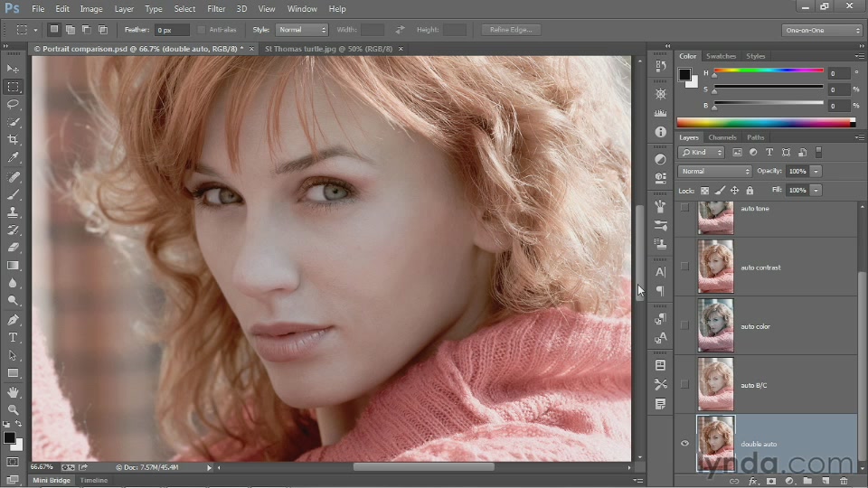
Task: Select the Brush tool
Action: (13, 195)
